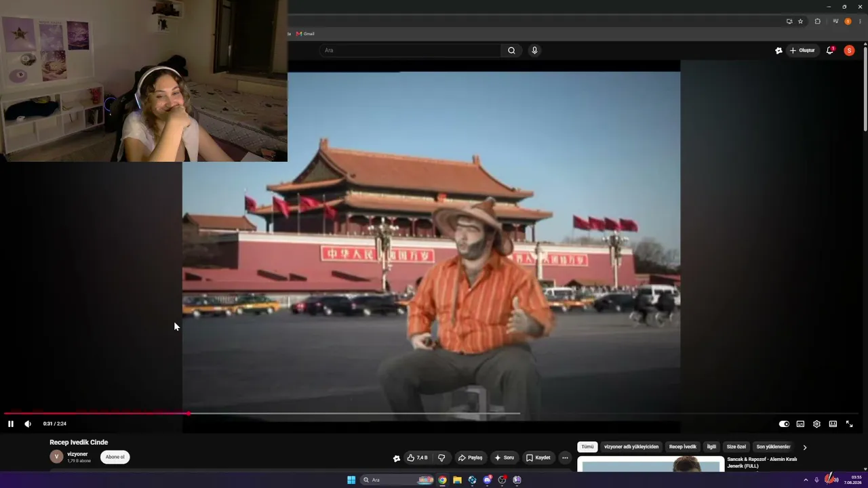This screenshot has height=488, width=868.
Task: Open the taskbar clock and date
Action: coord(853,480)
